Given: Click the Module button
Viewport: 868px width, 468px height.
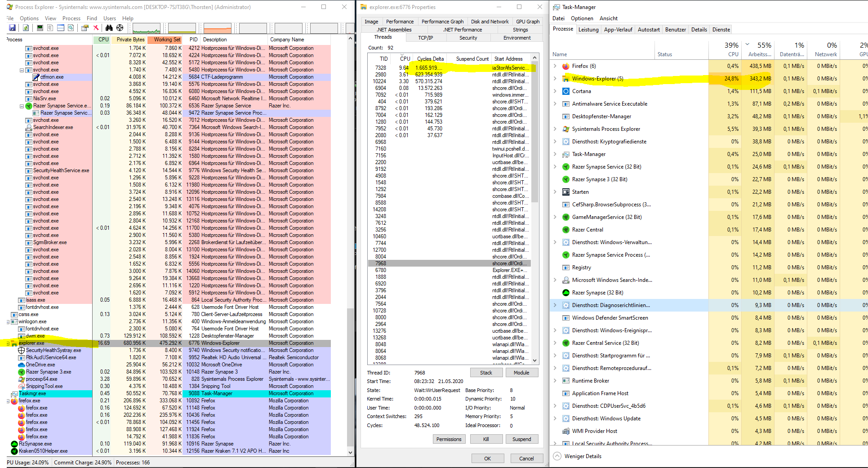Looking at the screenshot, I should click(521, 373).
